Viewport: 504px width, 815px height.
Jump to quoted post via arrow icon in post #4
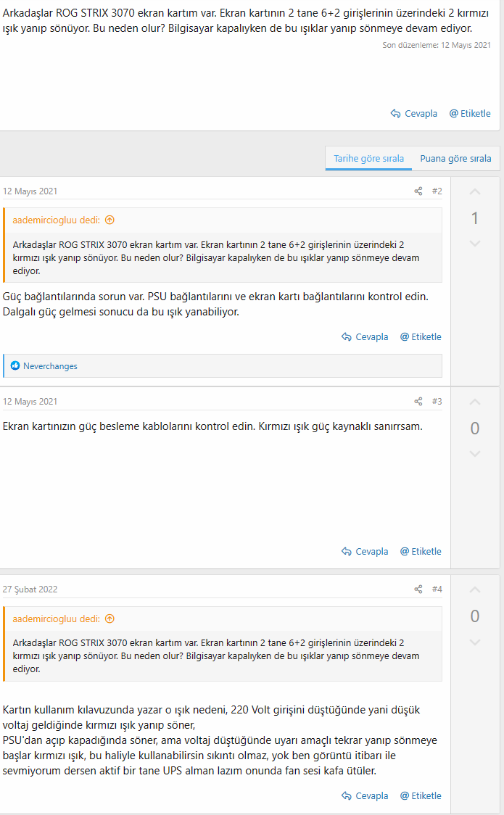[x=110, y=619]
